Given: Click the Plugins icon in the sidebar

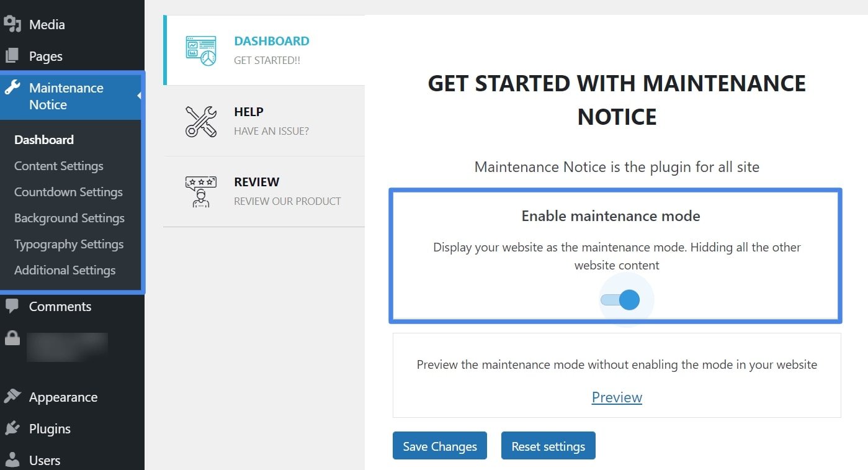Looking at the screenshot, I should point(12,428).
